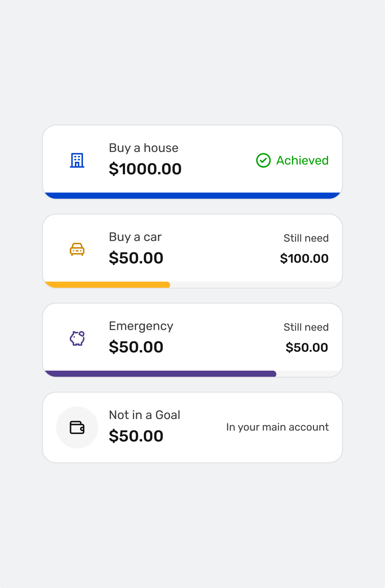Screen dimensions: 385x588
Task: Open the Buy a car goal
Action: pos(135,237)
